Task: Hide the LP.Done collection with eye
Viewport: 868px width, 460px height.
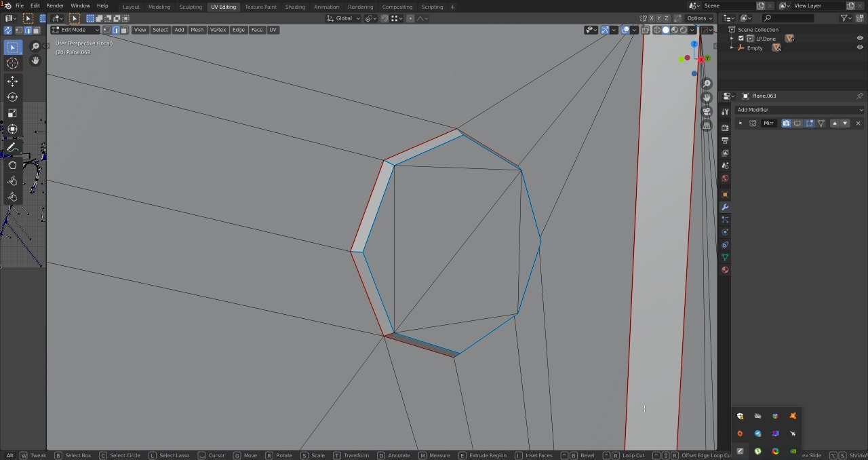Action: 860,39
